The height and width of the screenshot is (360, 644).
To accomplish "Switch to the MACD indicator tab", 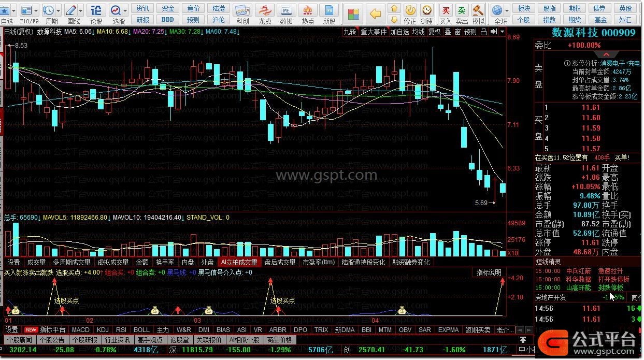I will (81, 330).
